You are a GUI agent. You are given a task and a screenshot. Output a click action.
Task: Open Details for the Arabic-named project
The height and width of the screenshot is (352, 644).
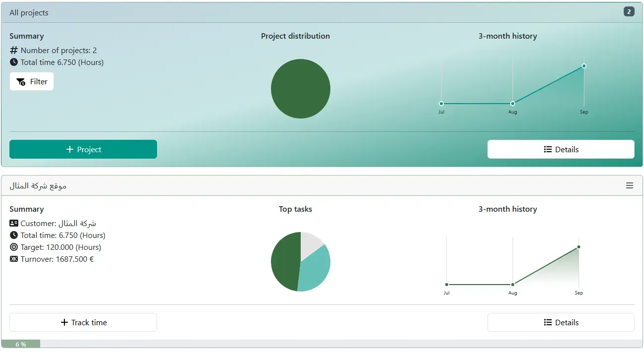tap(561, 322)
